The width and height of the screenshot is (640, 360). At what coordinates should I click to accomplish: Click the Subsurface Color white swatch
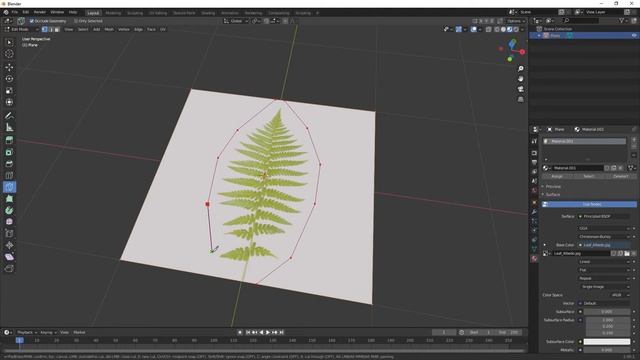(x=607, y=342)
